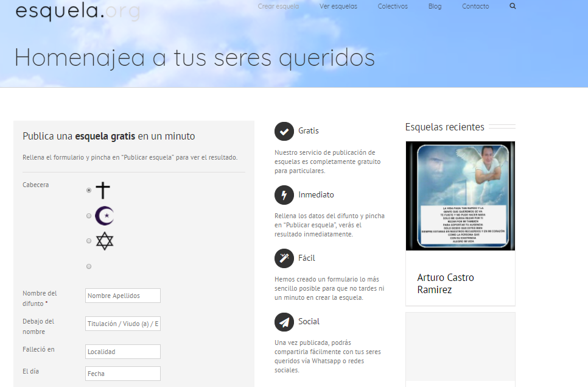Select the Islamic crescent radio button
Viewport: 588px width, 387px height.
[x=89, y=216]
